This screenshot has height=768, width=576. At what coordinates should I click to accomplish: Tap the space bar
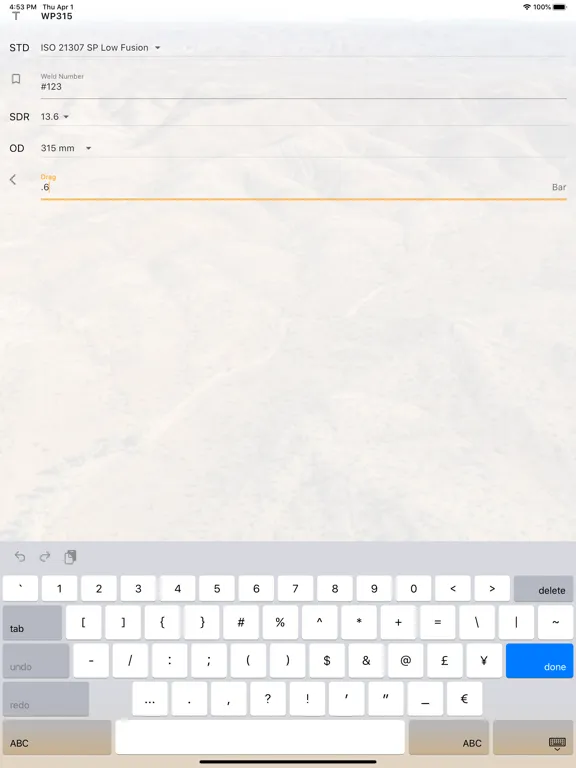point(260,737)
